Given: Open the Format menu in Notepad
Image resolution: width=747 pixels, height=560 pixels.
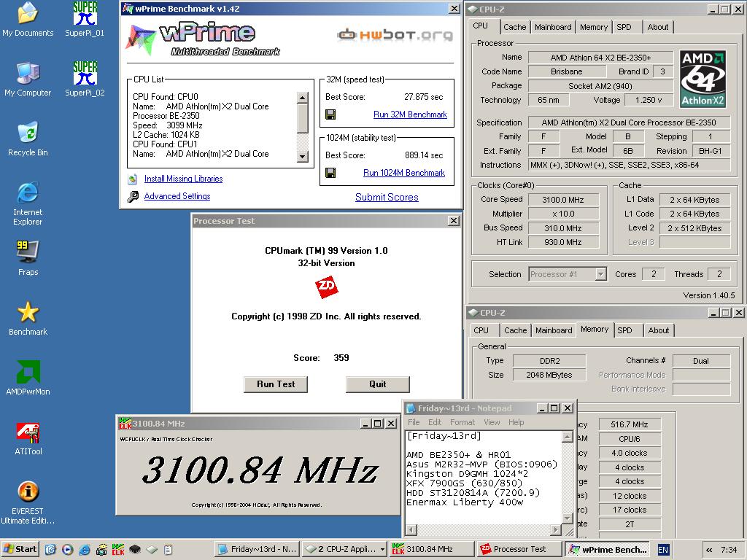Looking at the screenshot, I should (x=462, y=422).
